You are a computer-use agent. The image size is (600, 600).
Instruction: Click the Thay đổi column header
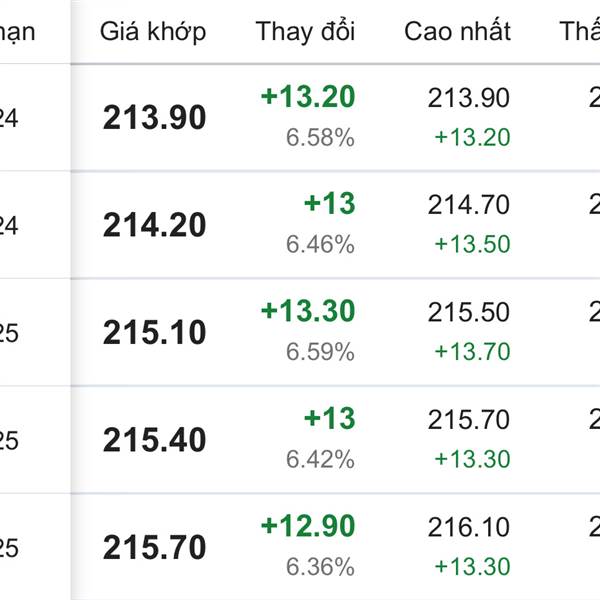point(305,31)
